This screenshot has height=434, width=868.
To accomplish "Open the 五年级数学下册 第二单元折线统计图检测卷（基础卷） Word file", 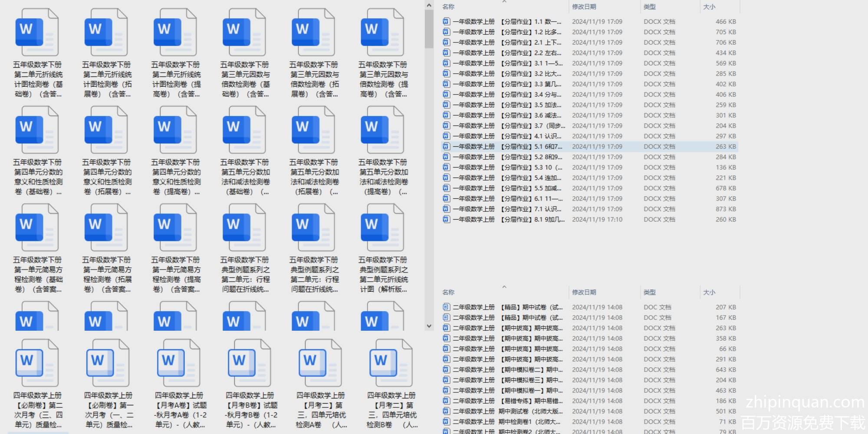I will 37,33.
